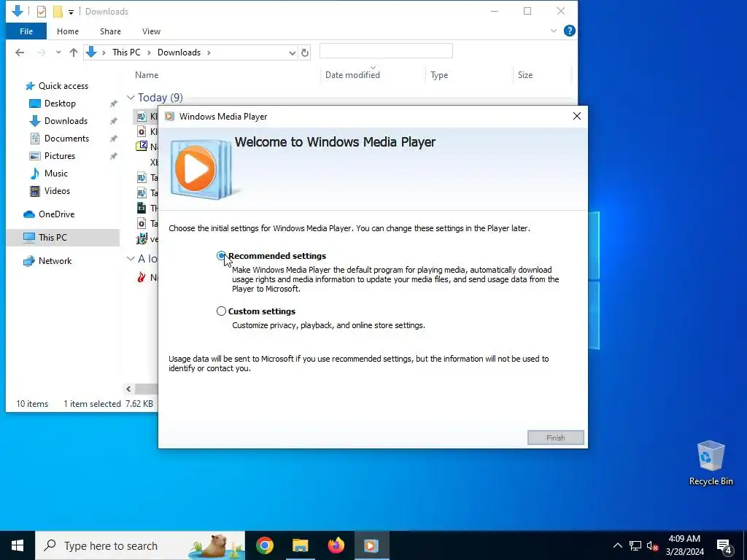747x560 pixels.
Task: Click Downloads in the address path
Action: 179,52
